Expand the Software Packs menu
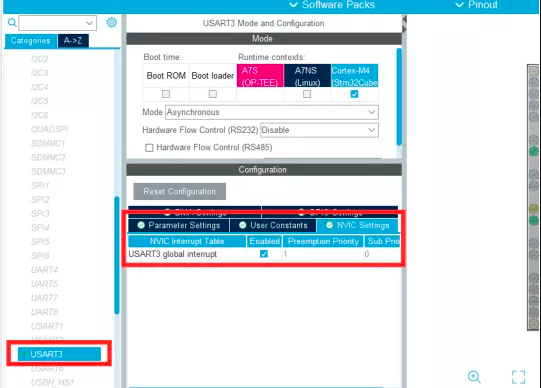The height and width of the screenshot is (388, 541). coord(332,5)
